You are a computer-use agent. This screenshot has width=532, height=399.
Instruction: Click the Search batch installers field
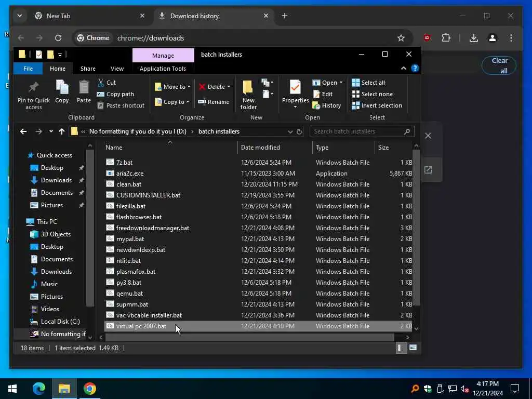[362, 131]
